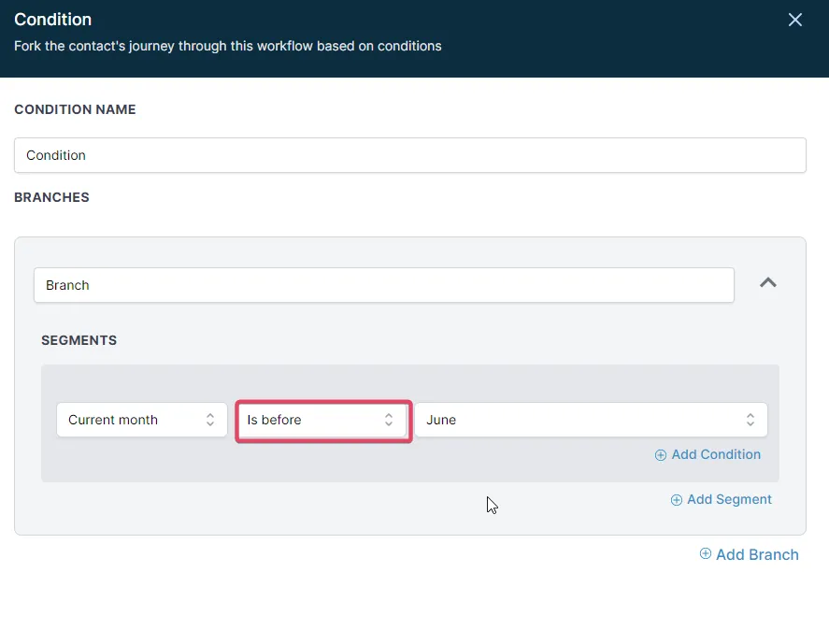The height and width of the screenshot is (644, 829).
Task: Click the CONDITION NAME field label
Action: pos(75,109)
